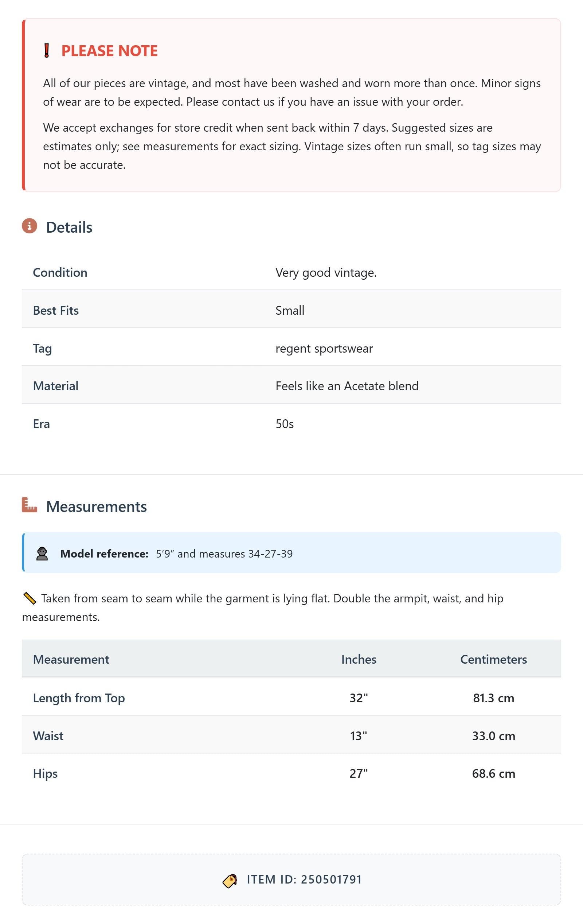583x924 pixels.
Task: Click the red exclamation mark icon
Action: pyautogui.click(x=46, y=51)
